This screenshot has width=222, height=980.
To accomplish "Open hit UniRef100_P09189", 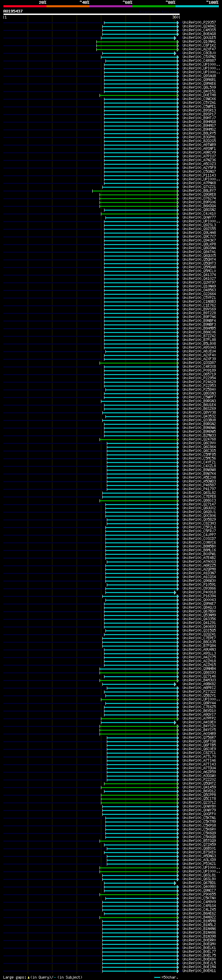I will 199,370.
